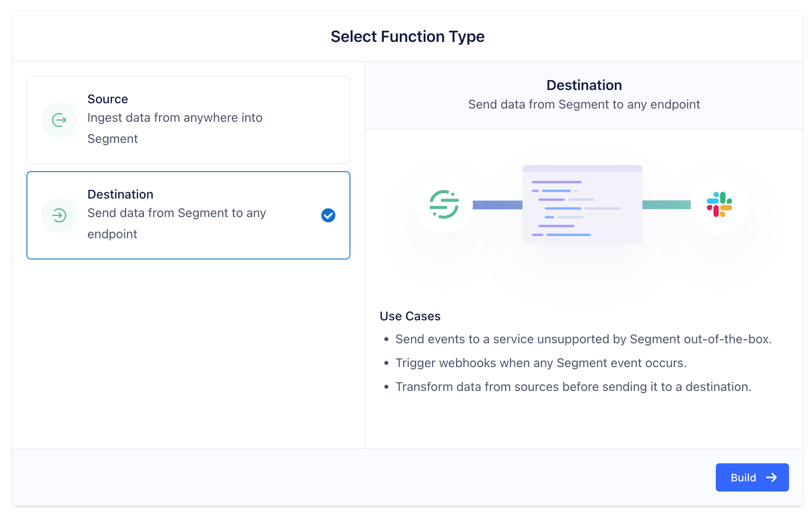Click the Segment logo in the illustration
The image size is (812, 518).
tap(444, 204)
